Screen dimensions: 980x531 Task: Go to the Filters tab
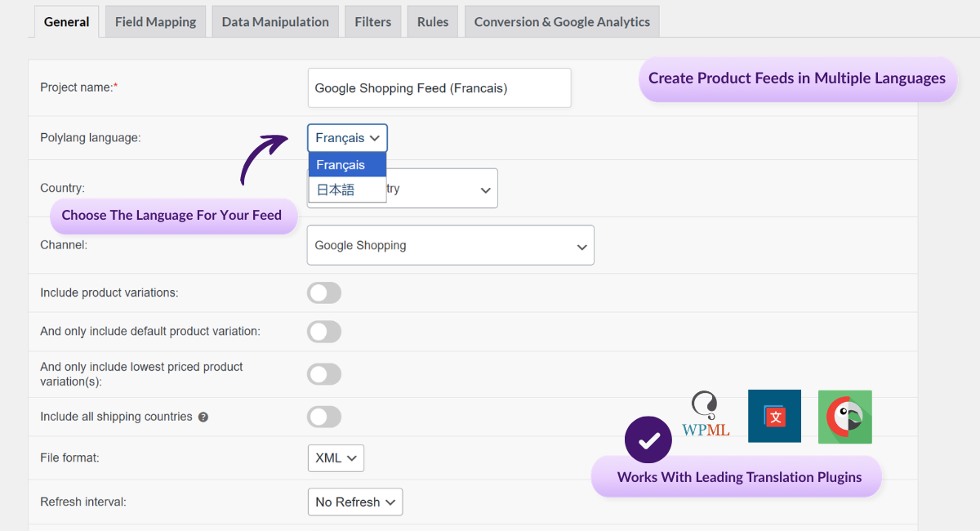tap(372, 22)
